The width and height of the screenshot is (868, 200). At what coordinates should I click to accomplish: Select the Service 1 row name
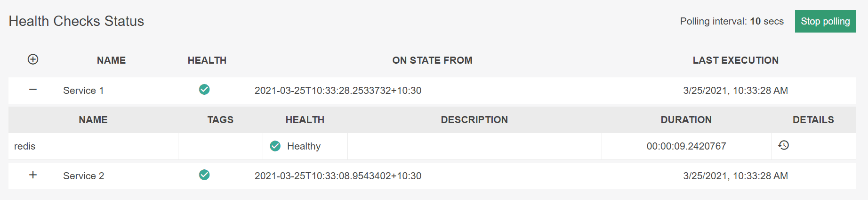pyautogui.click(x=83, y=91)
